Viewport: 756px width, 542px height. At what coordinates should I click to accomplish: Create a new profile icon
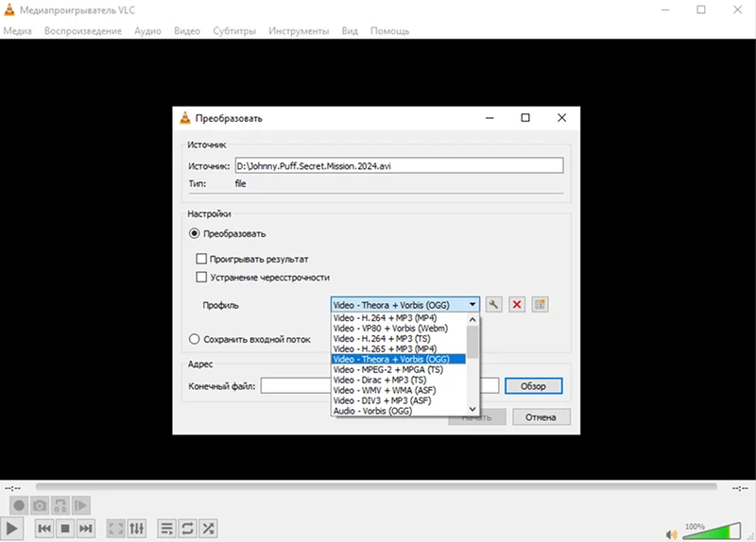pyautogui.click(x=540, y=304)
